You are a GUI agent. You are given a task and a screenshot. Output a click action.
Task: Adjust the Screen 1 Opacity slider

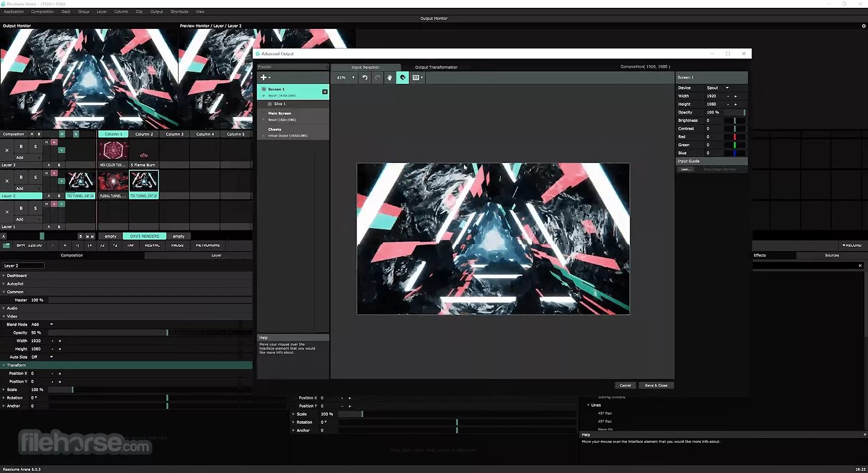(735, 112)
